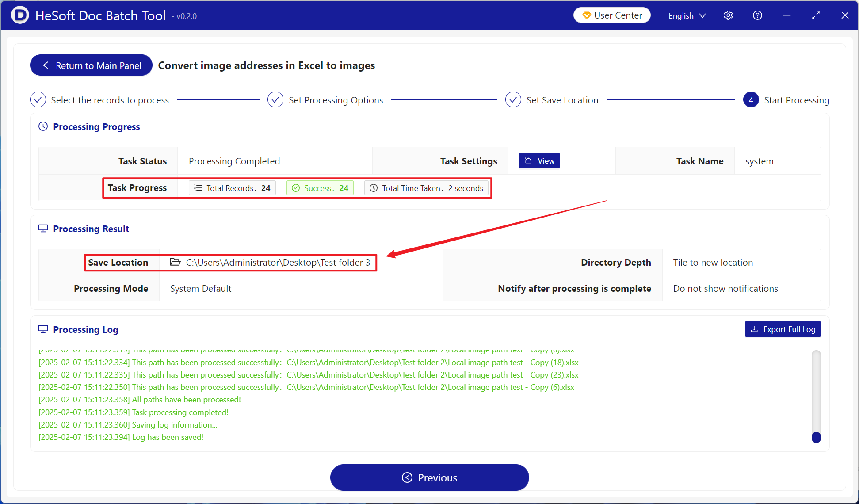This screenshot has height=504, width=859.
Task: Click the step 4 circle icon
Action: click(x=751, y=100)
